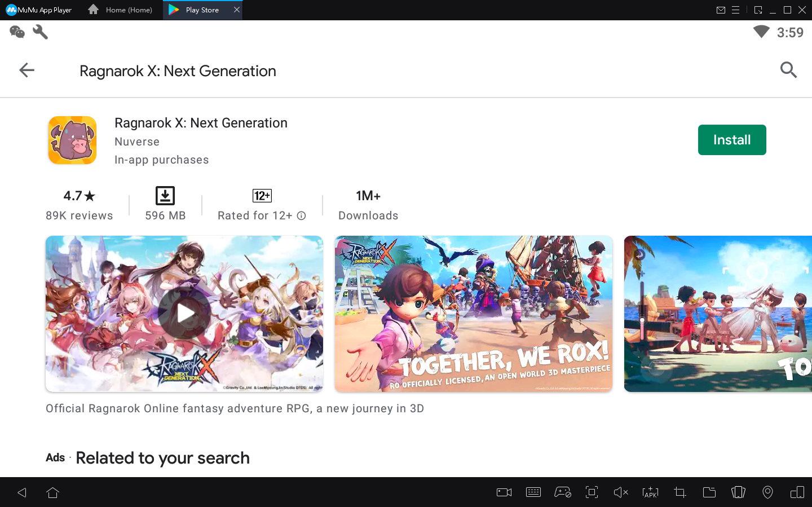The width and height of the screenshot is (812, 507).
Task: Tap Android back triangle in bottom bar
Action: [x=22, y=492]
